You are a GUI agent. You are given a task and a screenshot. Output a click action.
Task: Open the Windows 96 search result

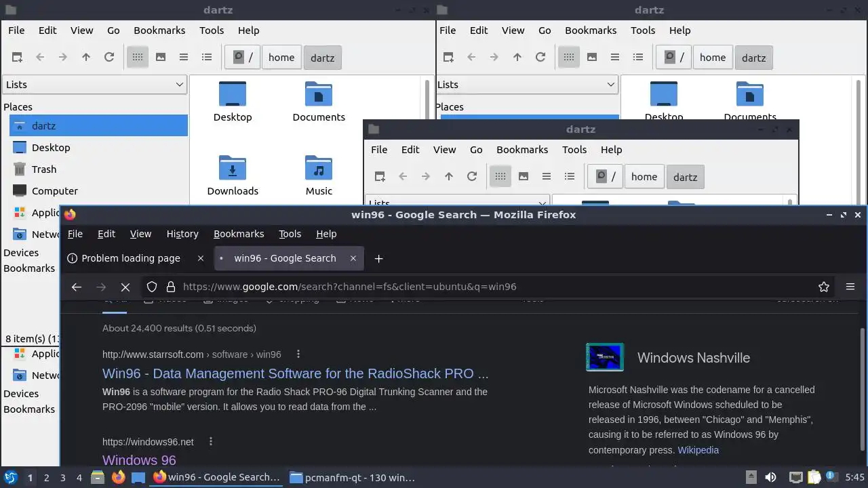click(x=139, y=460)
